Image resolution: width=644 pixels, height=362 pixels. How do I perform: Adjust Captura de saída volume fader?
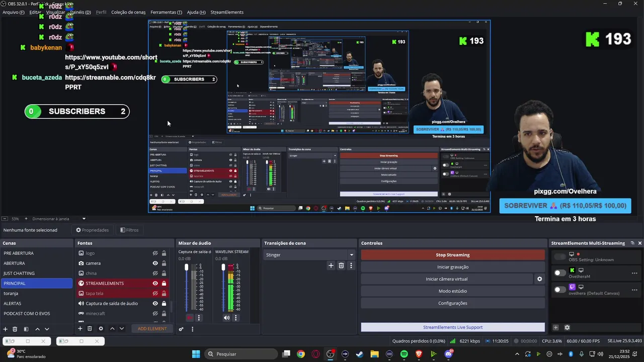tap(187, 267)
